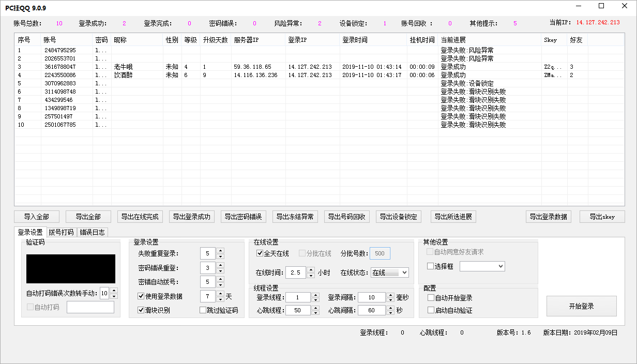The height and width of the screenshot is (364, 637).
Task: Click the 导出全部 button
Action: pyautogui.click(x=88, y=217)
